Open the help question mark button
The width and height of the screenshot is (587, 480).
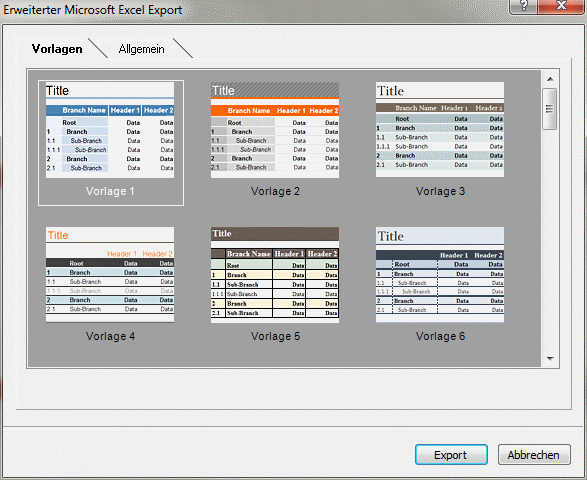pos(523,6)
